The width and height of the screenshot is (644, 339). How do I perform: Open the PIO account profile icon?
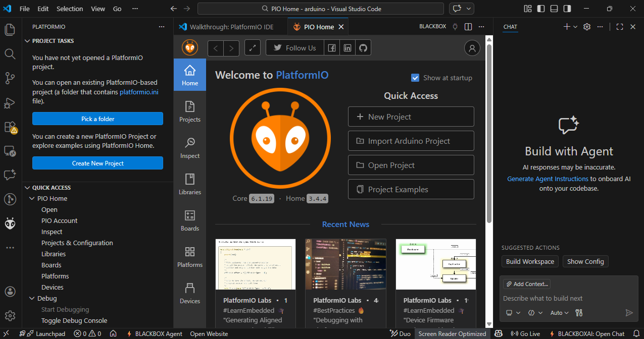tap(472, 48)
